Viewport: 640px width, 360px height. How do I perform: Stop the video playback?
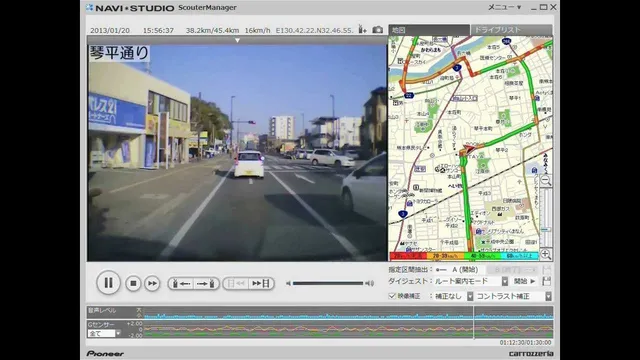point(133,283)
